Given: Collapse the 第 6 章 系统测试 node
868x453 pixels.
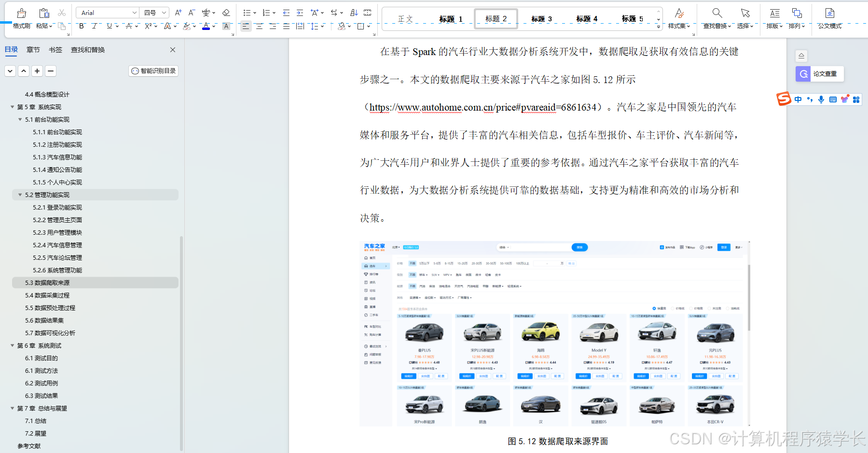Looking at the screenshot, I should [x=13, y=345].
